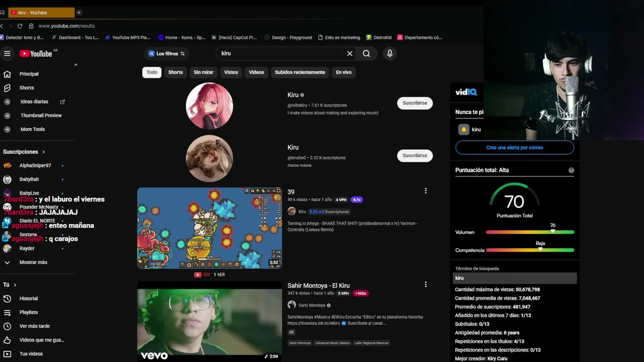Select the Vistos filter chip
Screen dimensions: 644x362
coord(231,72)
